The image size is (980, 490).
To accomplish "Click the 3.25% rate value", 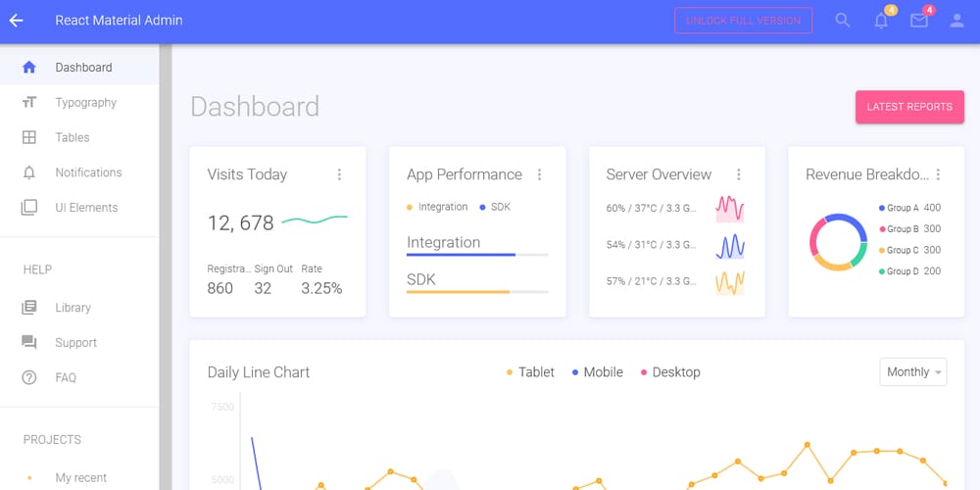I will point(321,289).
